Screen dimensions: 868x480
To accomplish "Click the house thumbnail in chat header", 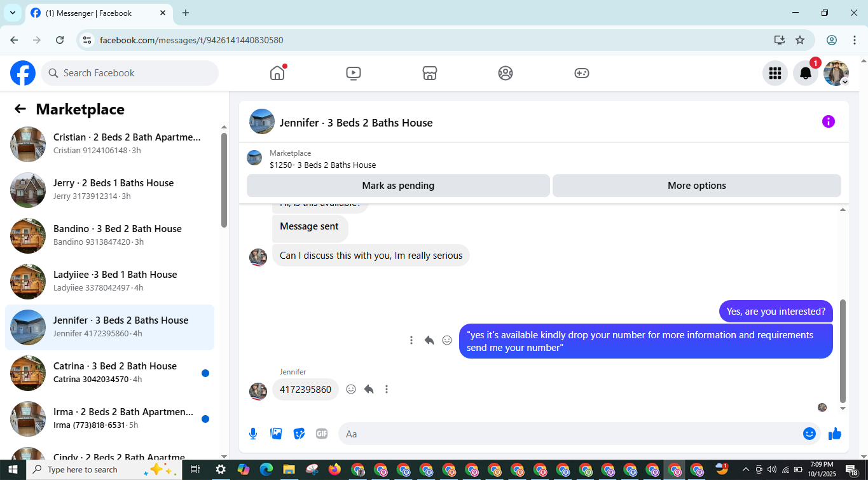I will 262,121.
